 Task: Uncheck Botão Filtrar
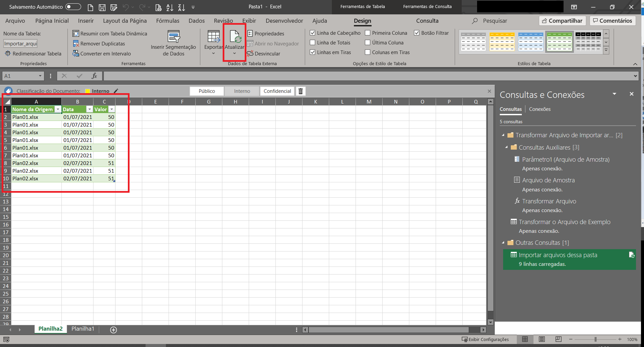[x=417, y=33]
